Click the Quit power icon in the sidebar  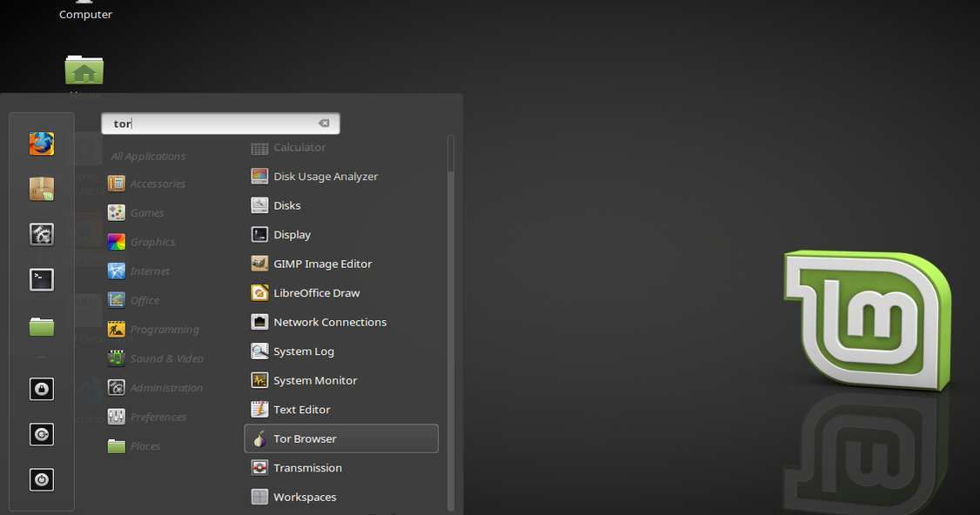tap(42, 479)
